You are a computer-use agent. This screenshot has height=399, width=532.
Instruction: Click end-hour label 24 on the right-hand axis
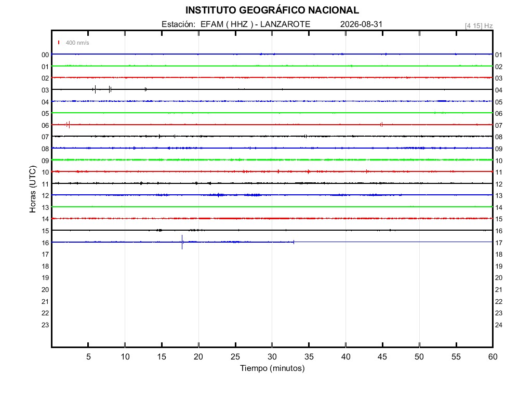tap(499, 325)
